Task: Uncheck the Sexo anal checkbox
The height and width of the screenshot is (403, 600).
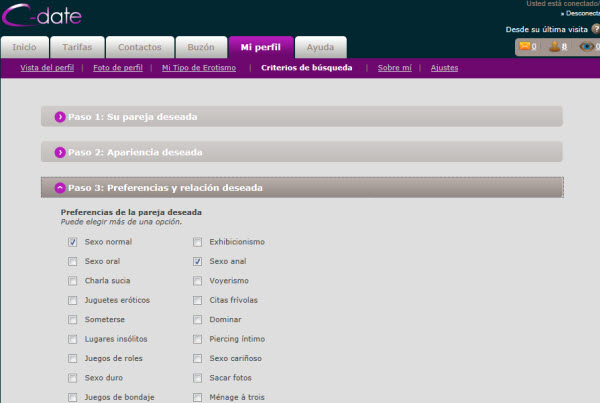Action: pyautogui.click(x=197, y=261)
